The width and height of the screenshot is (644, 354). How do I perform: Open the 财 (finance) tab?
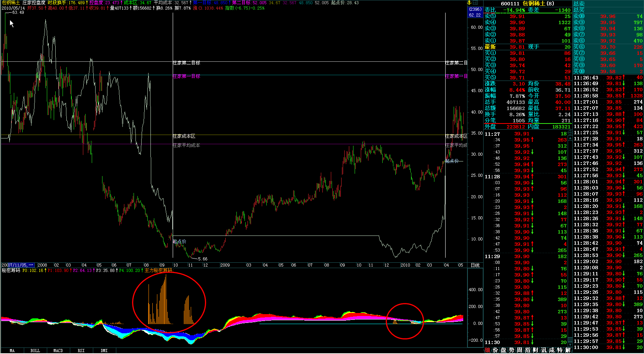pyautogui.click(x=535, y=350)
